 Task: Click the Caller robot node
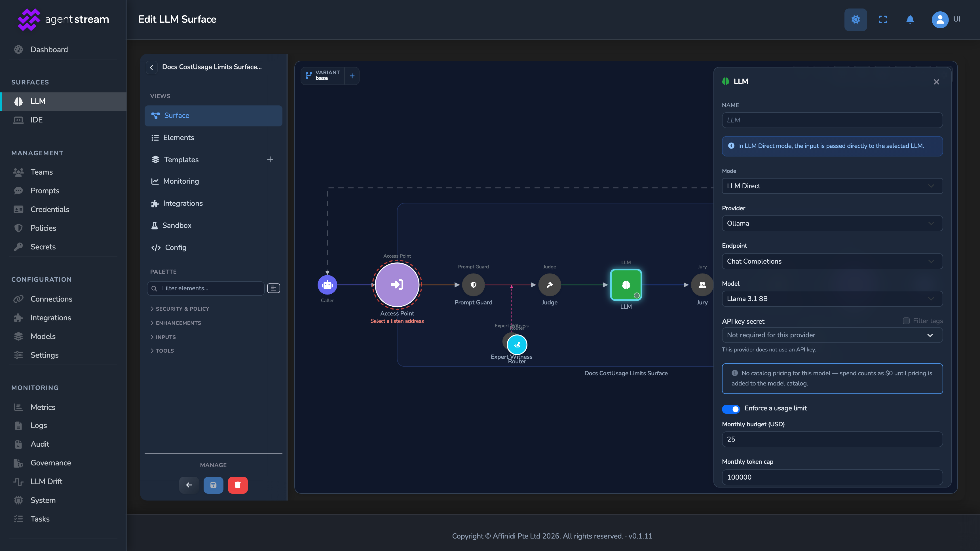tap(327, 285)
